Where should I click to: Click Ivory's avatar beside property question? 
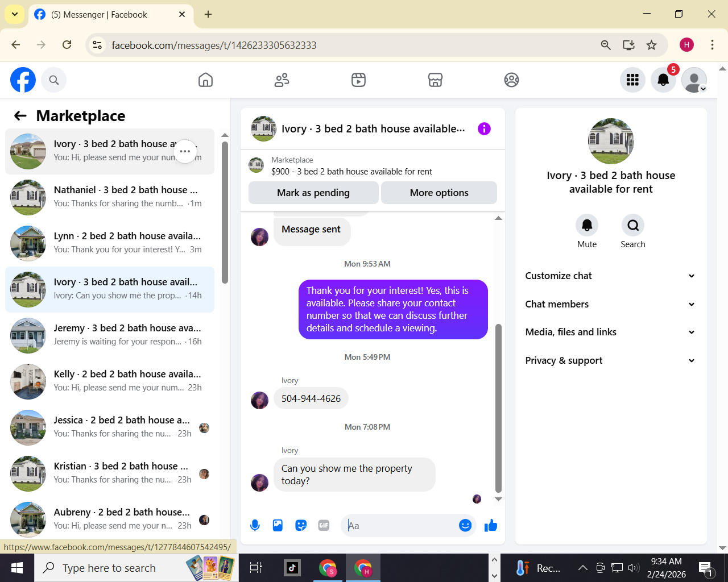pyautogui.click(x=259, y=483)
